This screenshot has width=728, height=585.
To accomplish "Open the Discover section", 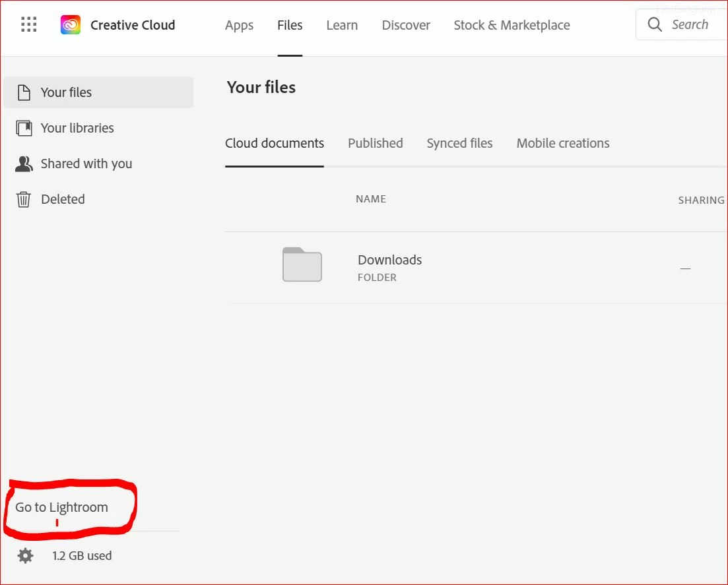I will [406, 25].
